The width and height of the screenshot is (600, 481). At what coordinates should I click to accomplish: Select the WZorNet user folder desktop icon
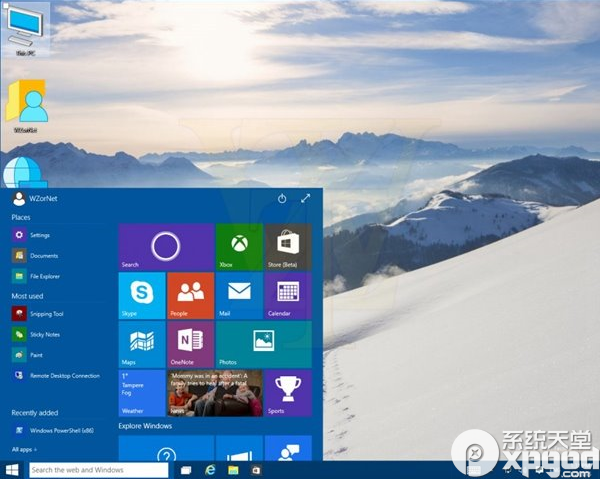pos(26,106)
